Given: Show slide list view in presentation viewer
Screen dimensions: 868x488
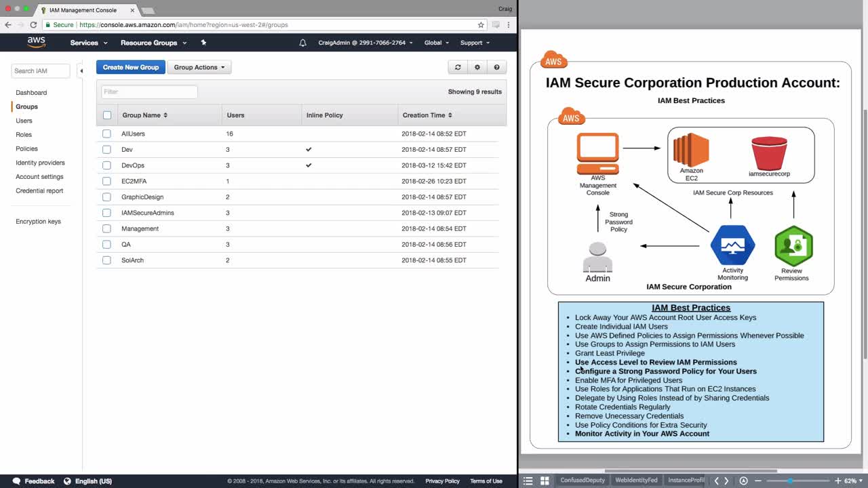Looking at the screenshot, I should point(528,481).
